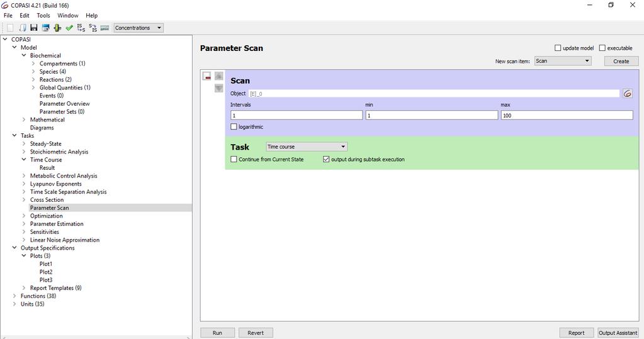Open the Tools menu
The width and height of the screenshot is (644, 339).
pyautogui.click(x=43, y=16)
